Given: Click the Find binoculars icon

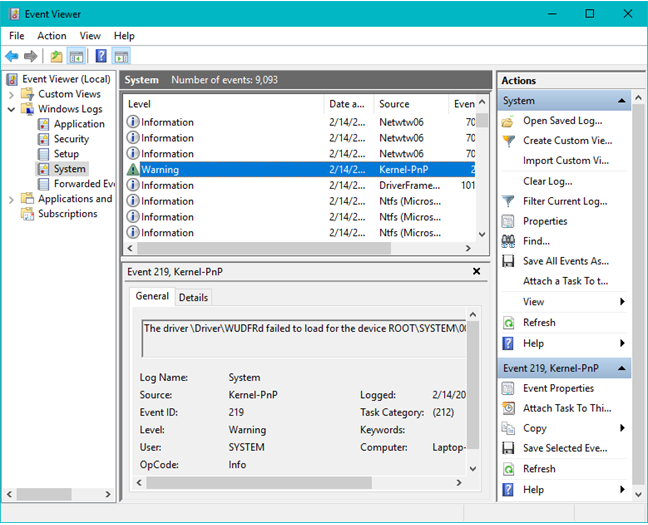Looking at the screenshot, I should click(x=509, y=241).
